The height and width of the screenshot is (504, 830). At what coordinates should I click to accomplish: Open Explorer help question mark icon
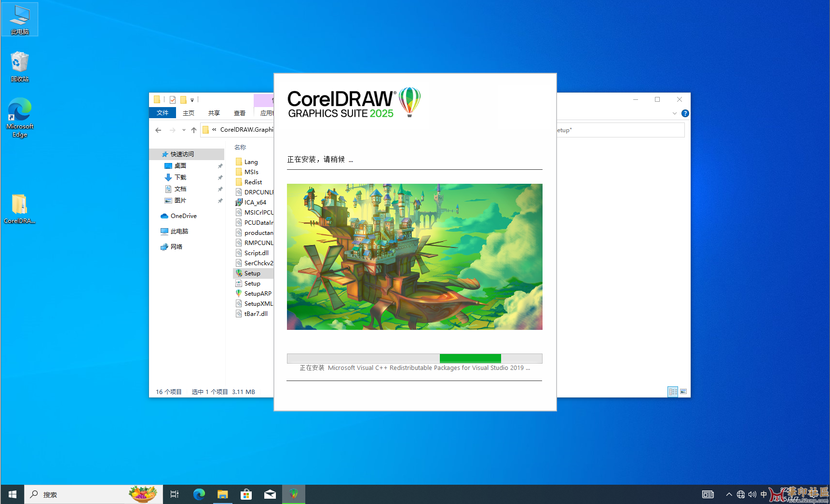point(685,113)
